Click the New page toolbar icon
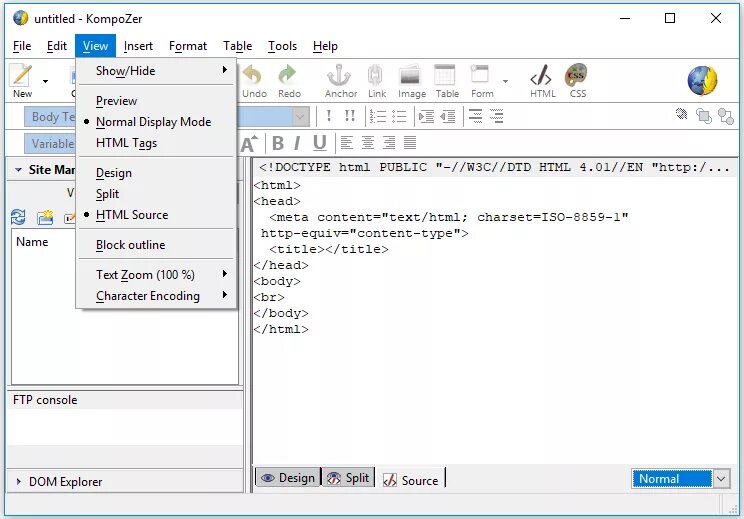This screenshot has height=519, width=744. [x=22, y=81]
